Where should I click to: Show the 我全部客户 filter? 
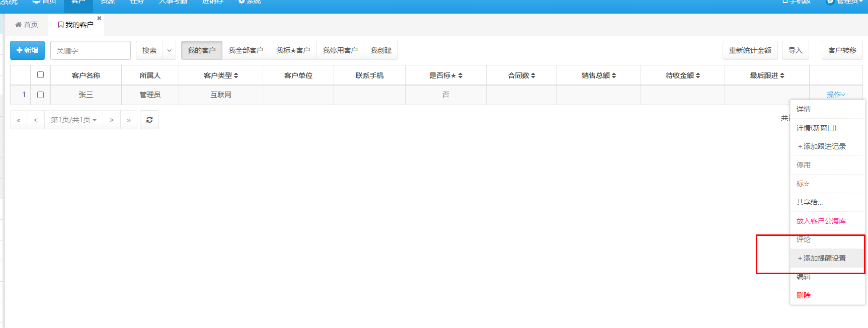(246, 50)
